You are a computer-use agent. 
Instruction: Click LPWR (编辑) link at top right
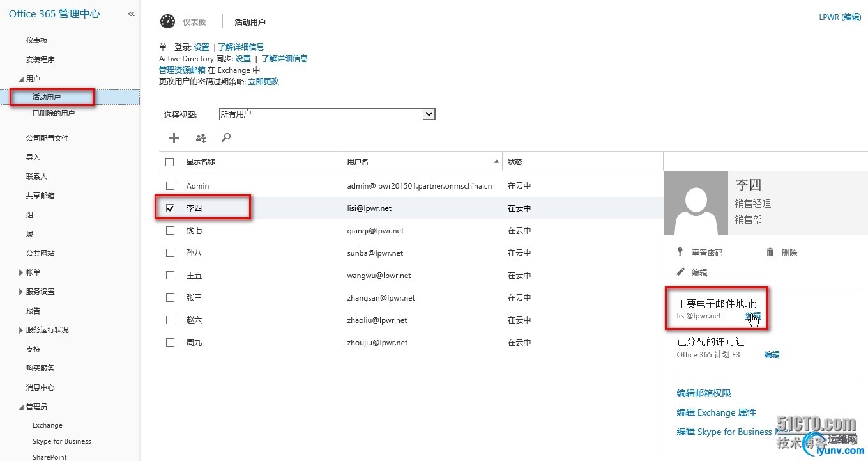(x=840, y=17)
